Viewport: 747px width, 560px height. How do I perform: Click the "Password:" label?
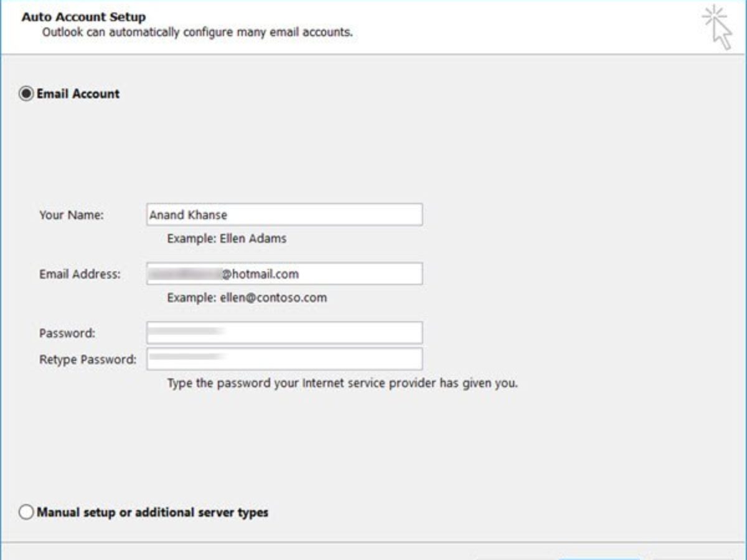pos(67,334)
